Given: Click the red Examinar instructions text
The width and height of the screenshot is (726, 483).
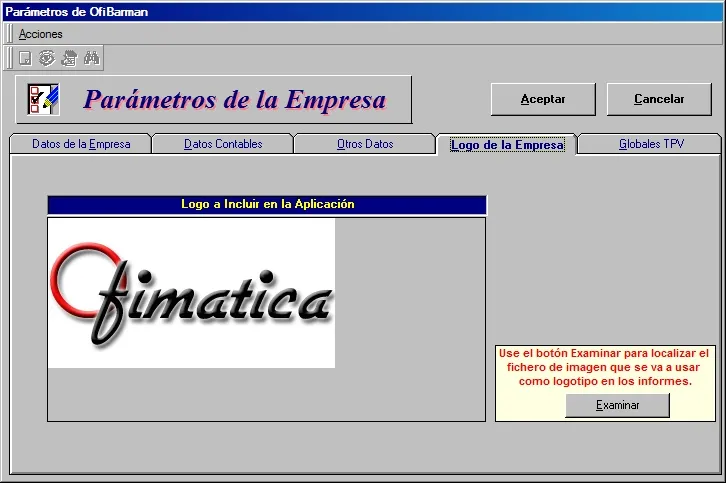Looking at the screenshot, I should pyautogui.click(x=604, y=367).
